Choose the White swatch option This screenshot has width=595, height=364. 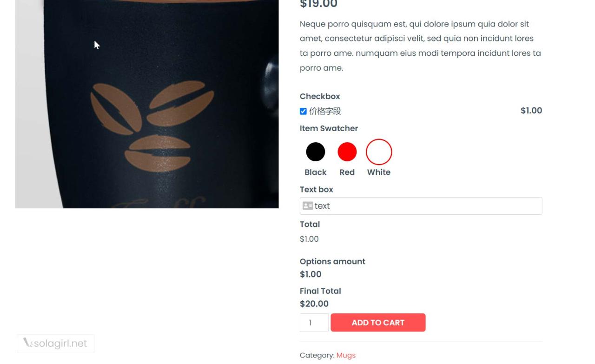coord(378,152)
